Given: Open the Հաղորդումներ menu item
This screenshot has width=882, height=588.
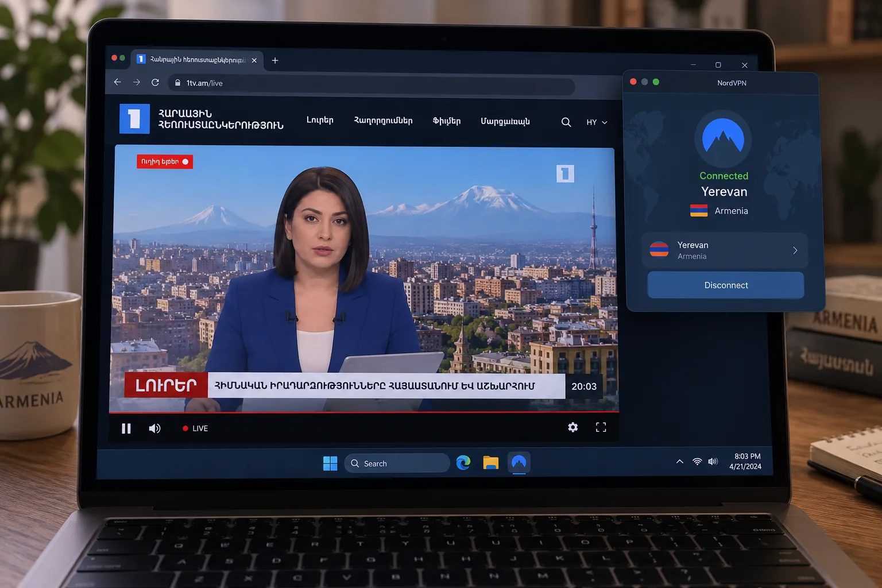Looking at the screenshot, I should click(383, 121).
